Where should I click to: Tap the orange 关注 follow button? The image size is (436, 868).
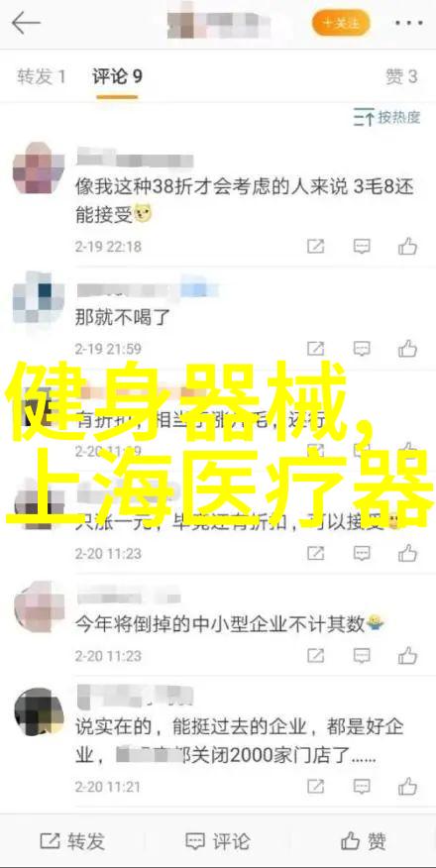[341, 23]
